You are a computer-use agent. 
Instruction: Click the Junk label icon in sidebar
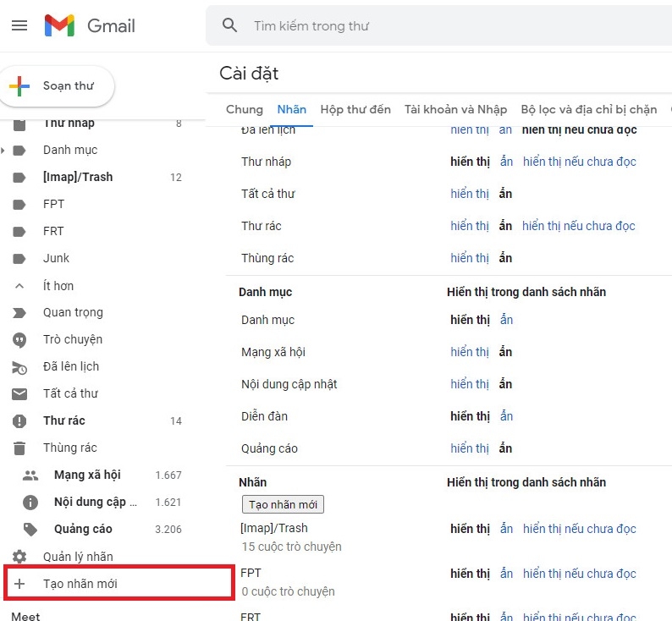[x=19, y=259]
